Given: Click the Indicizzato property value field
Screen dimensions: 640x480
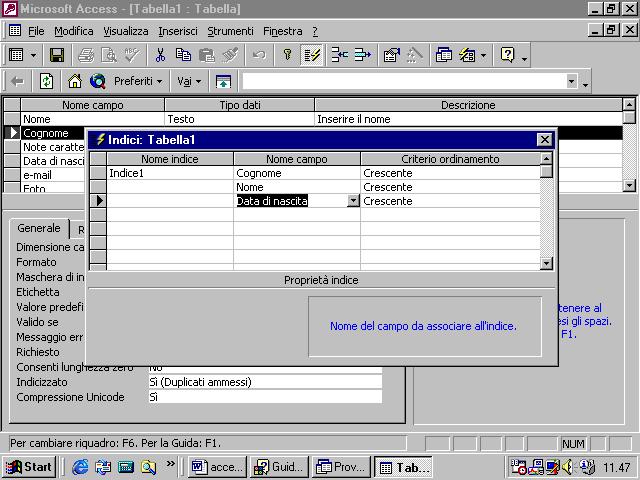Looking at the screenshot, I should (x=265, y=382).
